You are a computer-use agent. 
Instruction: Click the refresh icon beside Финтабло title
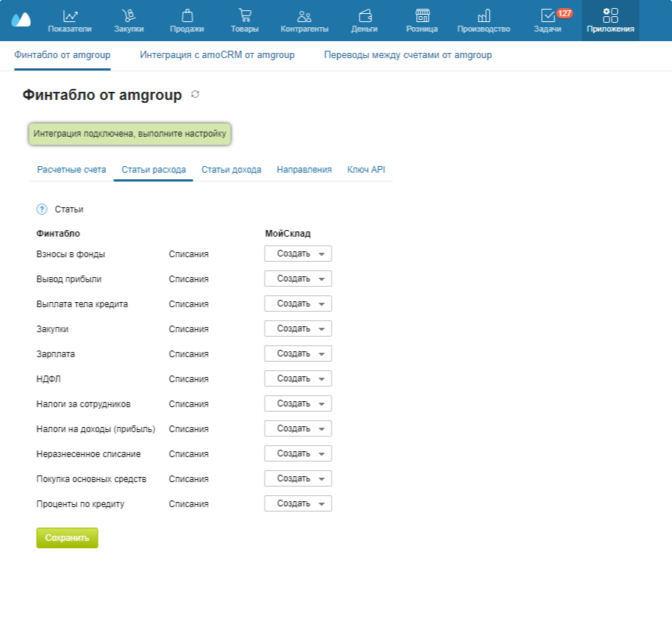196,94
